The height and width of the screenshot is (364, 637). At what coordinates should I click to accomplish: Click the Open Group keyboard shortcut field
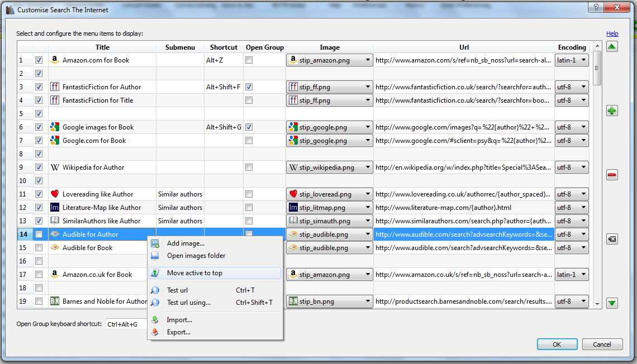coord(127,324)
